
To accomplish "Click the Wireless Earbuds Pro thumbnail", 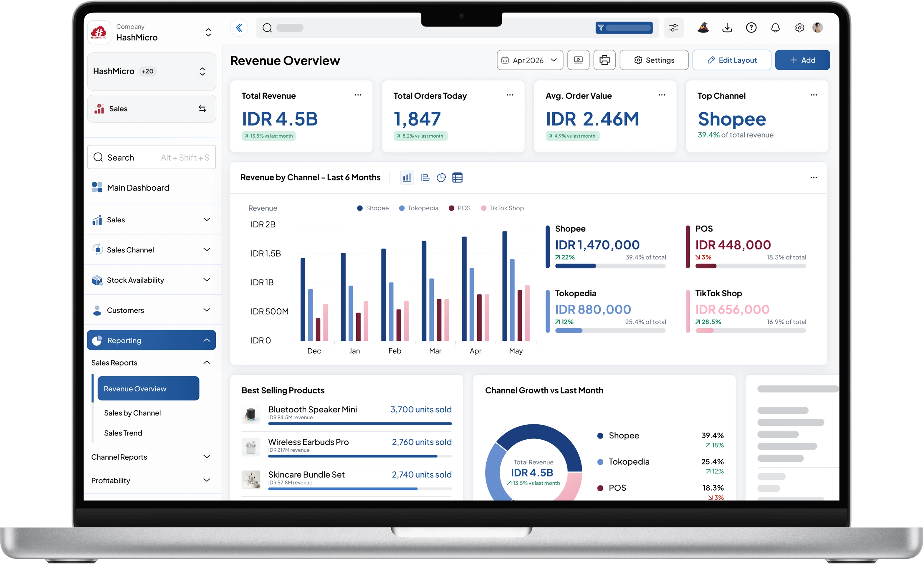I will point(251,447).
